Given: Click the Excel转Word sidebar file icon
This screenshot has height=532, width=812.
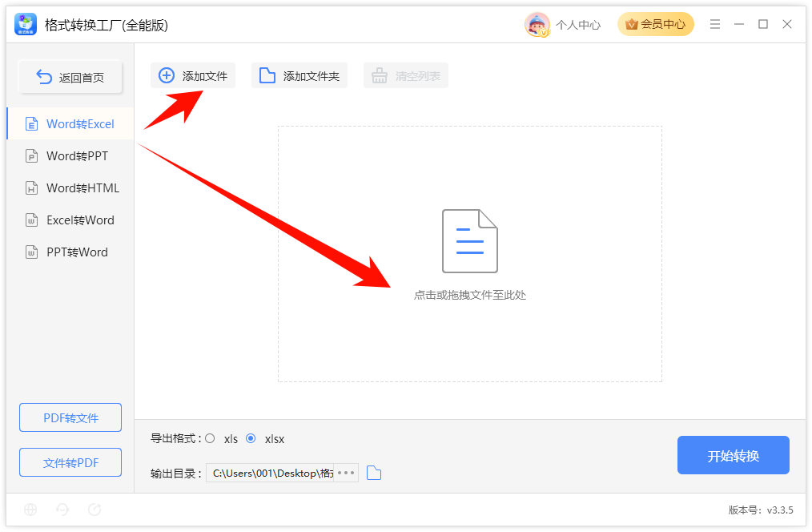Looking at the screenshot, I should 31,220.
